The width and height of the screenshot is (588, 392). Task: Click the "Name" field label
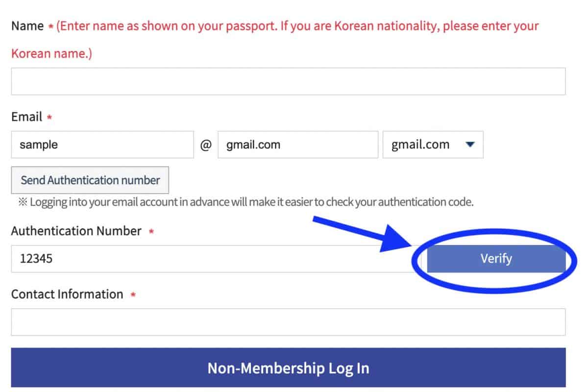[x=27, y=26]
